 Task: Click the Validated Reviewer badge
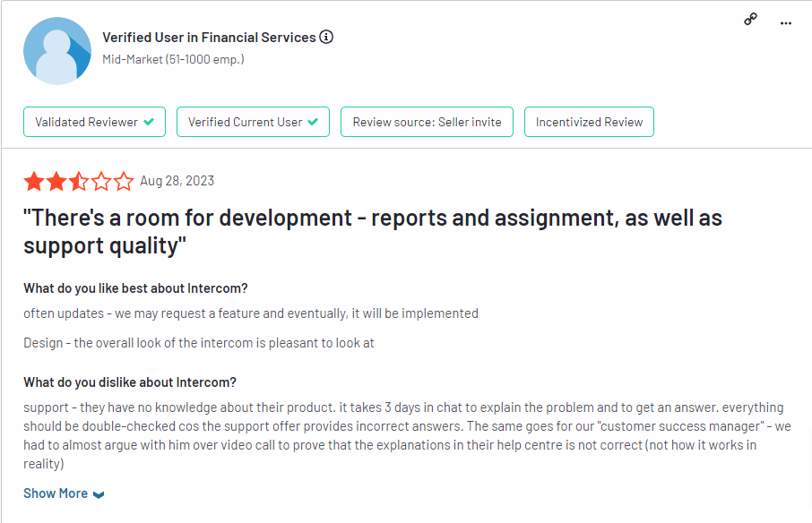pyautogui.click(x=94, y=122)
